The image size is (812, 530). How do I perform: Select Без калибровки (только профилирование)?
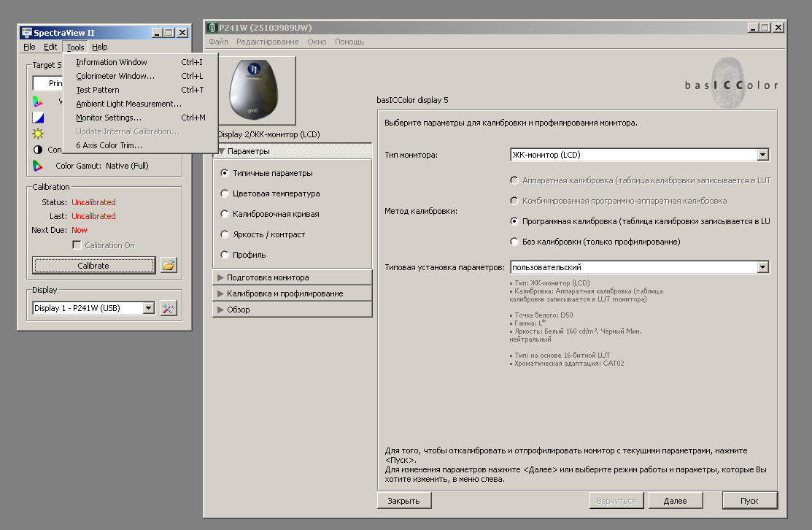[514, 242]
